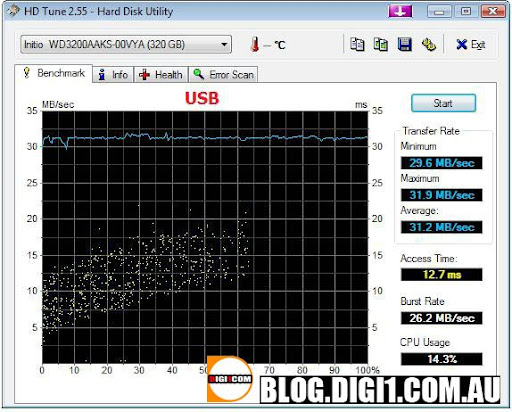Click the thermometer temperature icon
This screenshot has width=512, height=412.
255,44
